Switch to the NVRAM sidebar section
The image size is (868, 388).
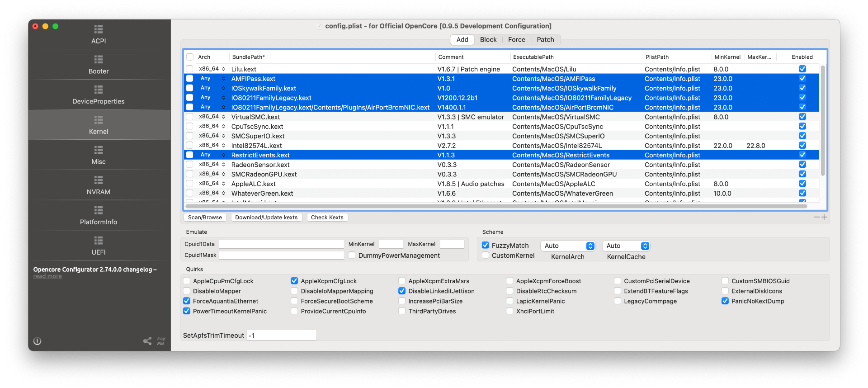[99, 186]
